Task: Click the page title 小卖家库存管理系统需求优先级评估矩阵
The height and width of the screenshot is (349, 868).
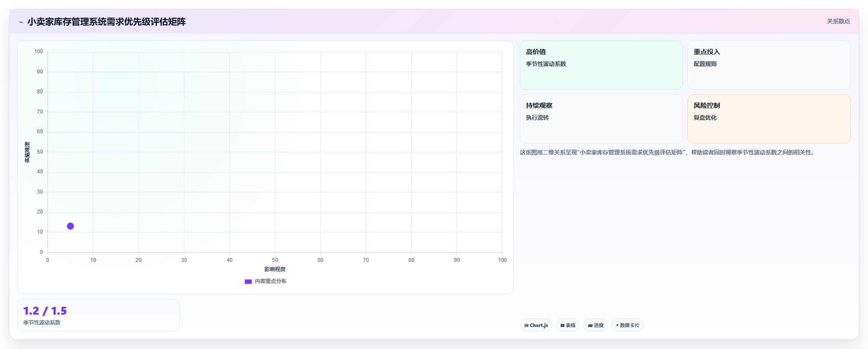Action: pyautogui.click(x=106, y=22)
